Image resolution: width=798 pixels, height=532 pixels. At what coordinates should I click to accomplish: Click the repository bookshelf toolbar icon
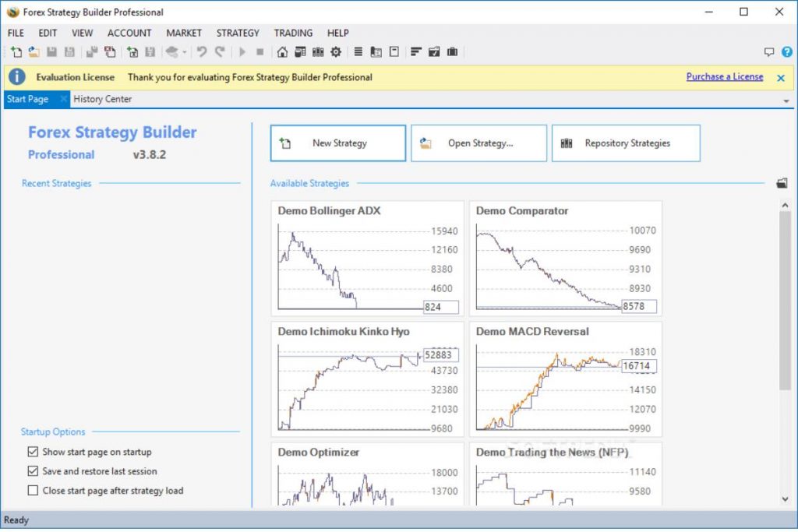tap(318, 52)
